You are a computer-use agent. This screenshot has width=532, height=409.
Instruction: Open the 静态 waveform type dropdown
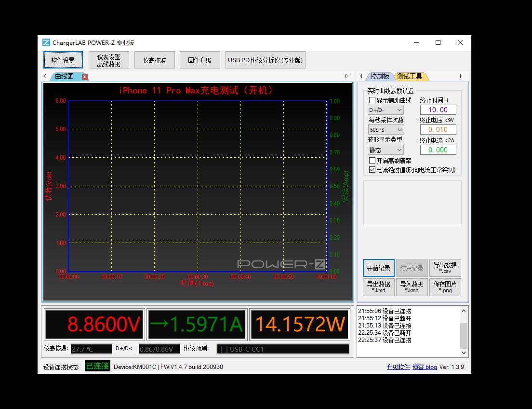(x=386, y=150)
